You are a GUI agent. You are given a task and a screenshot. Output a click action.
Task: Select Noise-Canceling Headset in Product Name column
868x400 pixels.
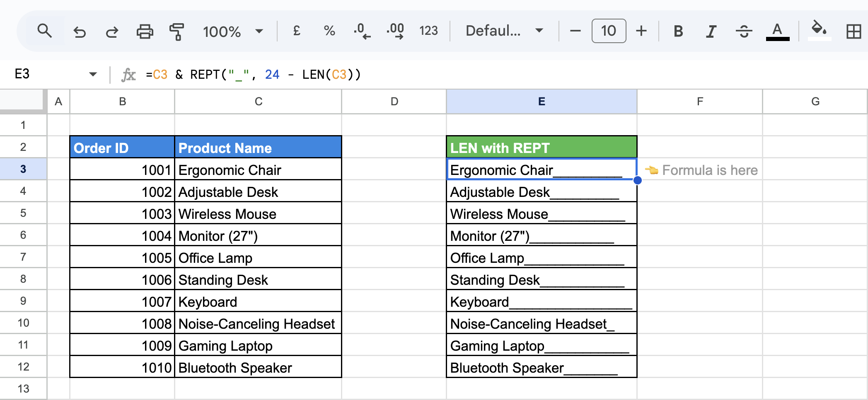[258, 323]
